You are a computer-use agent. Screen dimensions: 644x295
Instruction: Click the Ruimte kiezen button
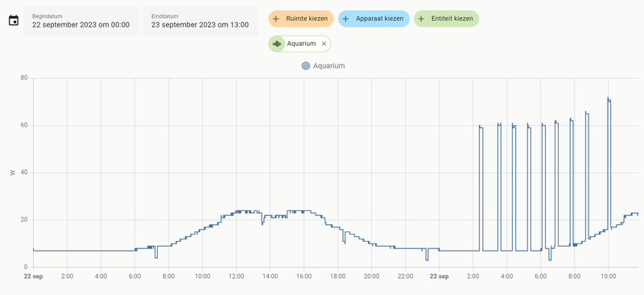pyautogui.click(x=301, y=19)
